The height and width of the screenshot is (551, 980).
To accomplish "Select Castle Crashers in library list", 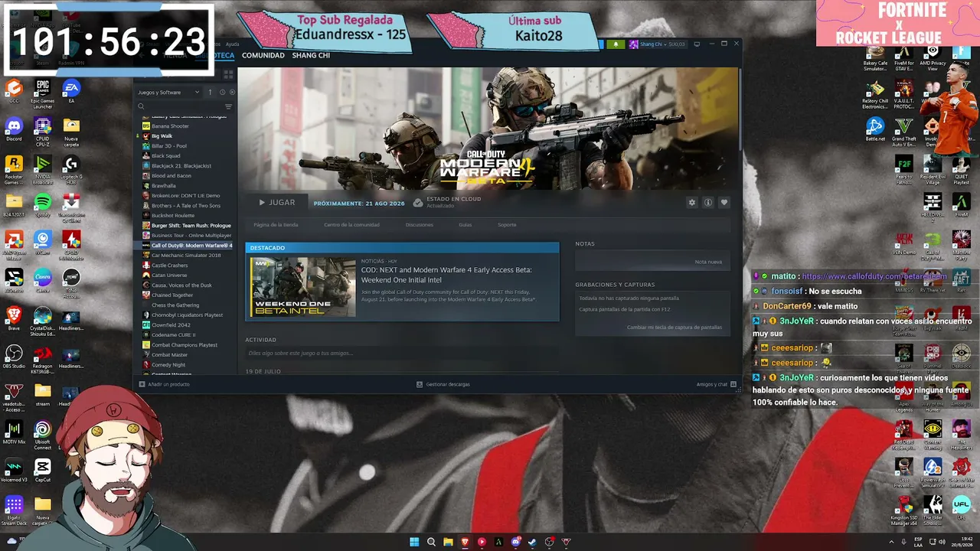I will point(169,266).
